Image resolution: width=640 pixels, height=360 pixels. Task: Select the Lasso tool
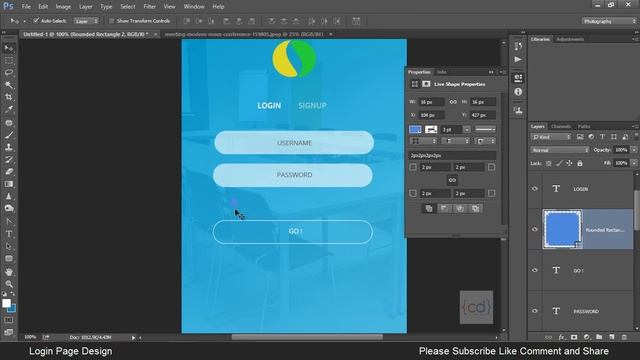pyautogui.click(x=9, y=73)
